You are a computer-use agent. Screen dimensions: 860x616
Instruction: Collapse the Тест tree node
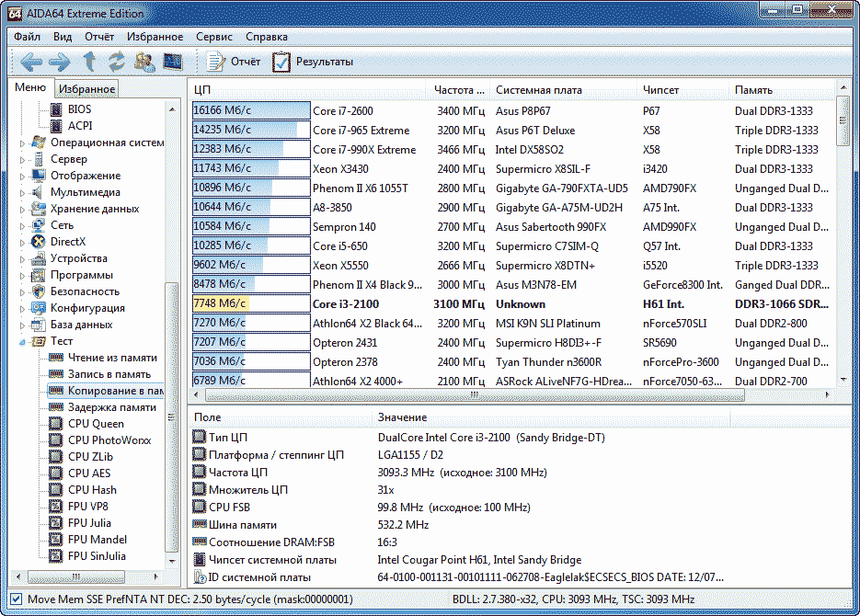pyautogui.click(x=22, y=341)
